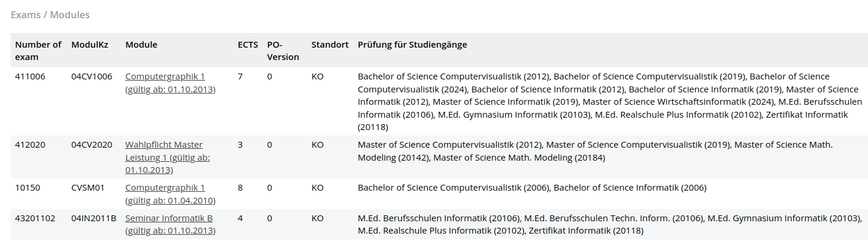Click the ECTS column header

247,45
